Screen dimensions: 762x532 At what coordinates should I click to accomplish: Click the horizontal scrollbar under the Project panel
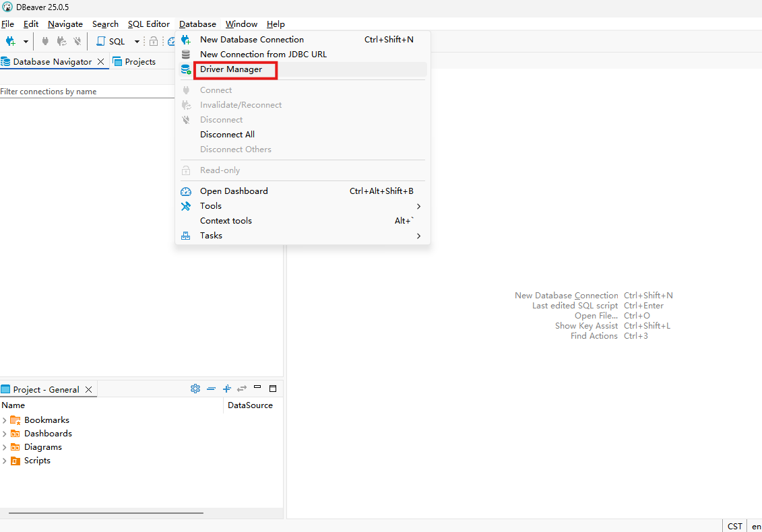[106, 513]
